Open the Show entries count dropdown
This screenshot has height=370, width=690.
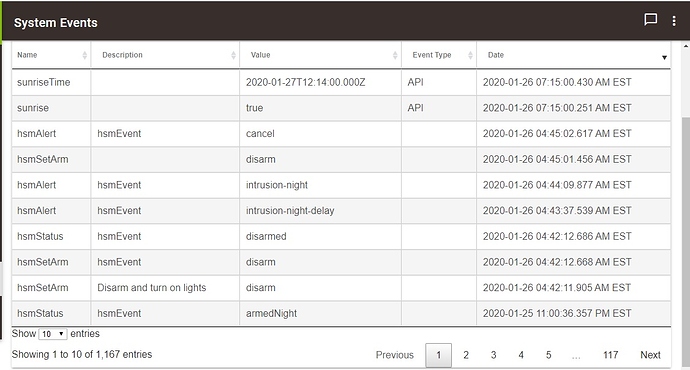click(x=52, y=334)
